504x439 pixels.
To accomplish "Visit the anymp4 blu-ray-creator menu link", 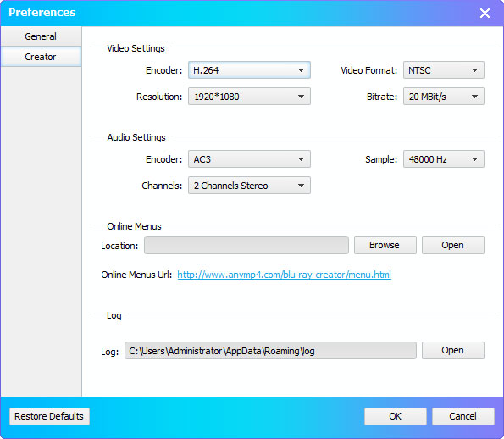I will [x=284, y=275].
